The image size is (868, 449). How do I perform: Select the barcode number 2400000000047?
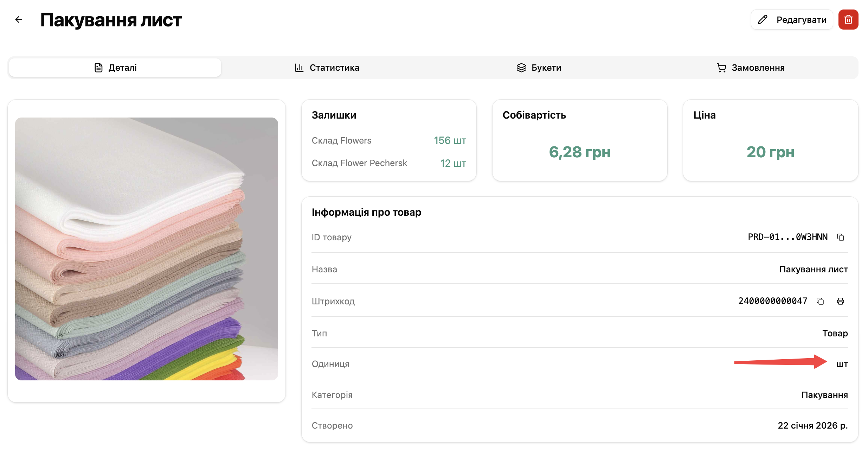click(x=773, y=301)
